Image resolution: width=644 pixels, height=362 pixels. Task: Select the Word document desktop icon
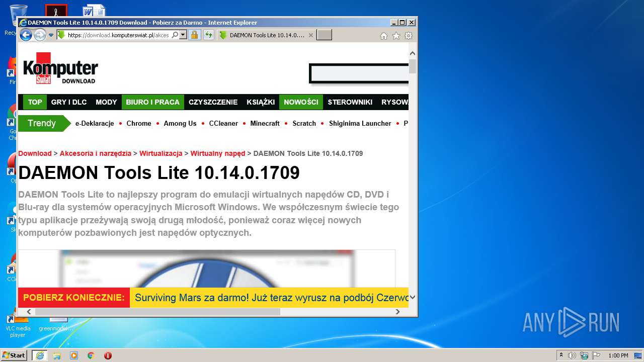[x=94, y=11]
